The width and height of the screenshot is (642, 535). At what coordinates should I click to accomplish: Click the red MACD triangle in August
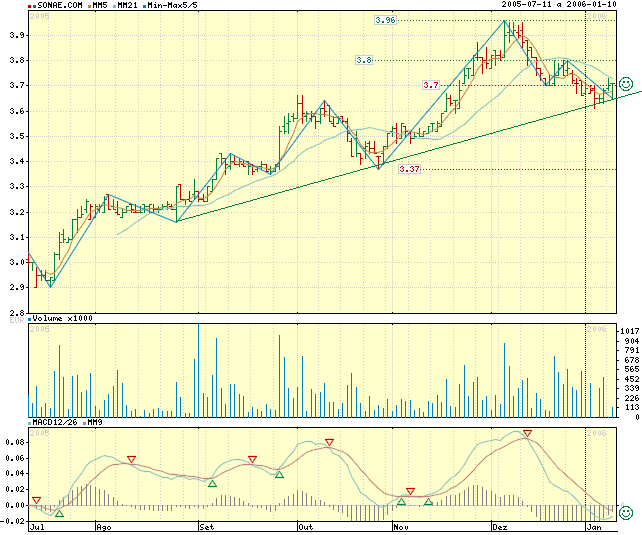pos(131,459)
